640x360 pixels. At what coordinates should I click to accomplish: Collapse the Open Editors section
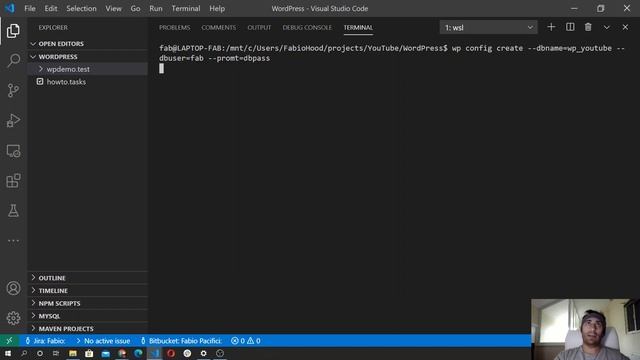point(87,44)
